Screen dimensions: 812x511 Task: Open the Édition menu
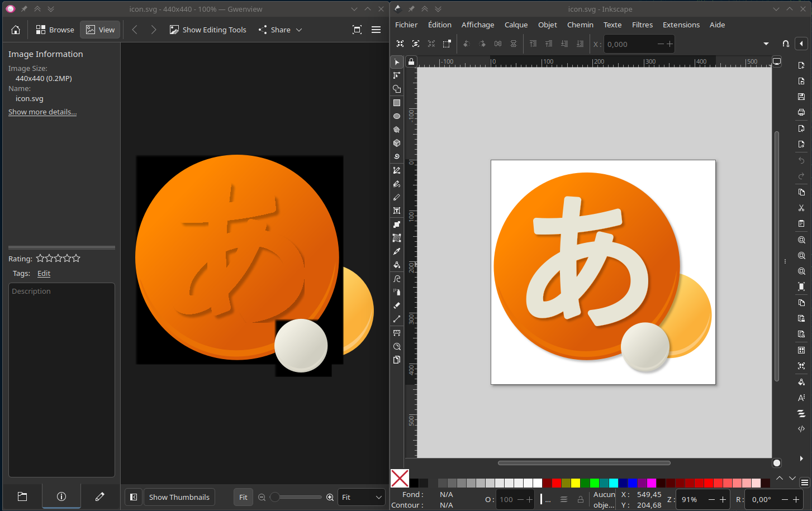coord(440,25)
